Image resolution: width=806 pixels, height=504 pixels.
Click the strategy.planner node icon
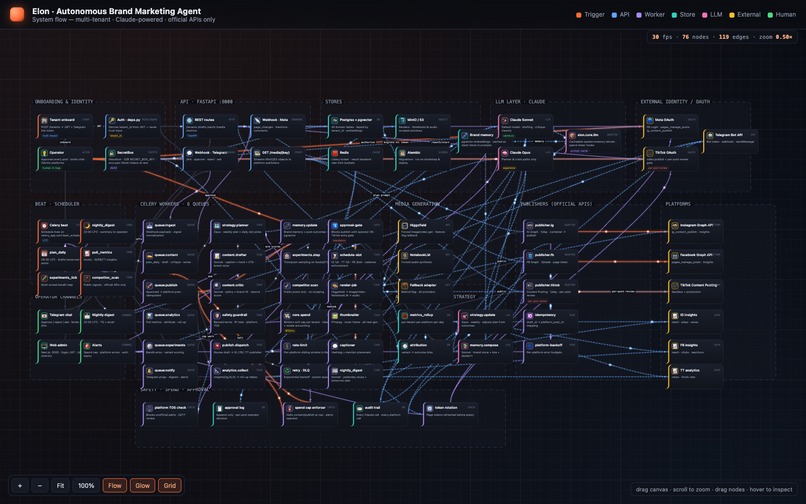click(x=217, y=225)
